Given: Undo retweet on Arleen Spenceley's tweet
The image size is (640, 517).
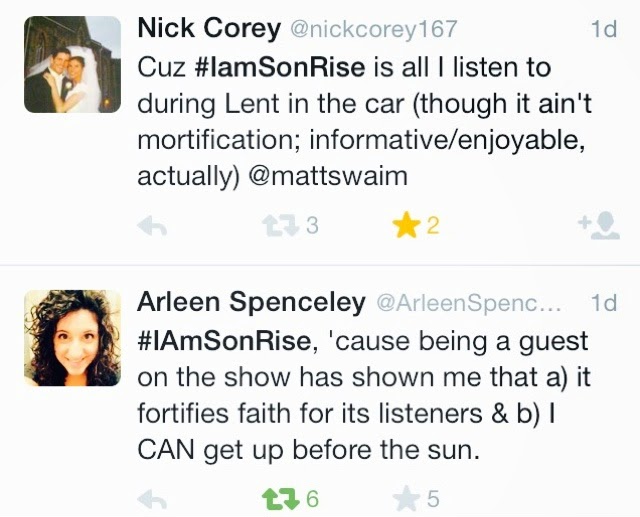Looking at the screenshot, I should coord(280,499).
